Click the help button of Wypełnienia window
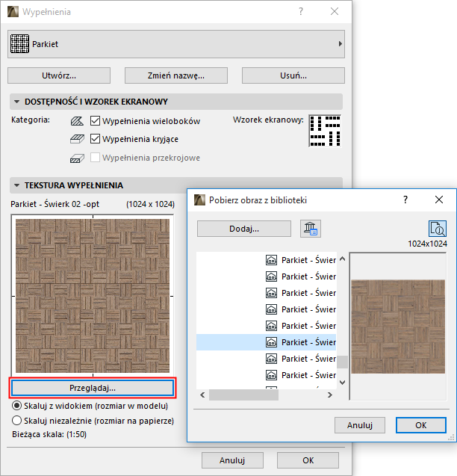This screenshot has width=457, height=476. coord(301,11)
